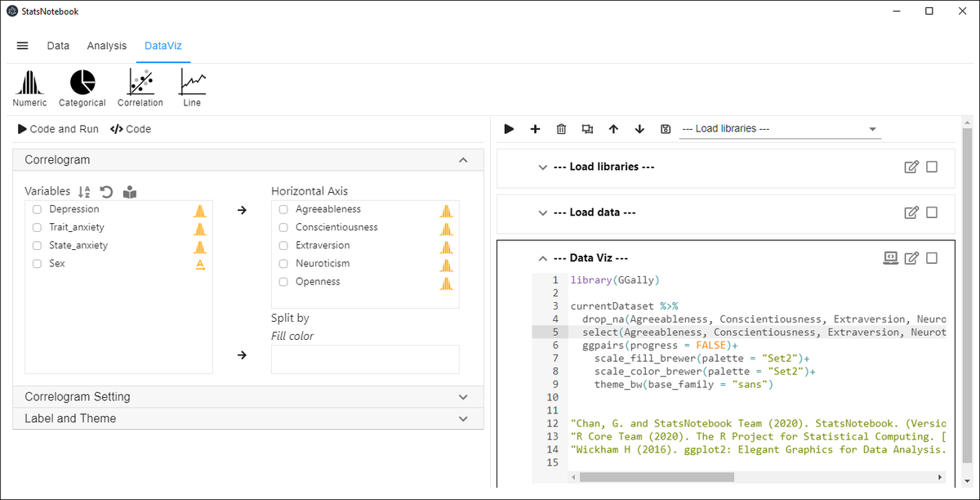Collapse the Correlogram panel

[464, 160]
